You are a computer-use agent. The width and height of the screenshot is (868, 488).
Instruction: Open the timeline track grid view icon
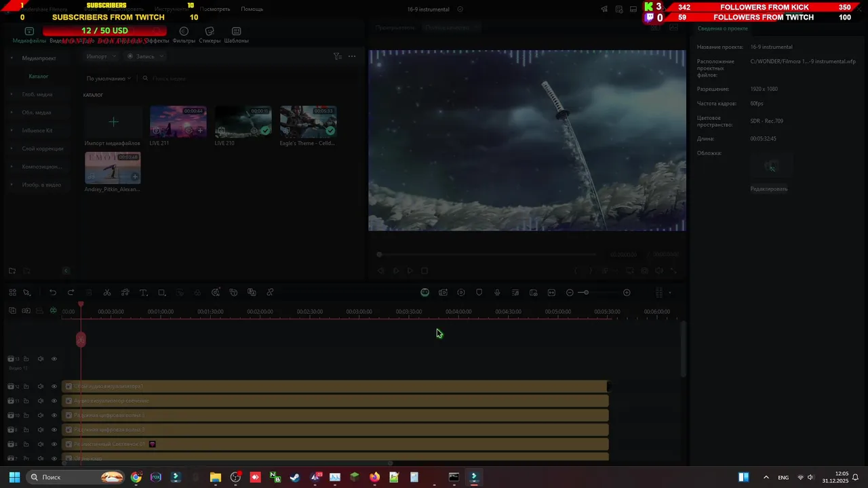tap(658, 293)
